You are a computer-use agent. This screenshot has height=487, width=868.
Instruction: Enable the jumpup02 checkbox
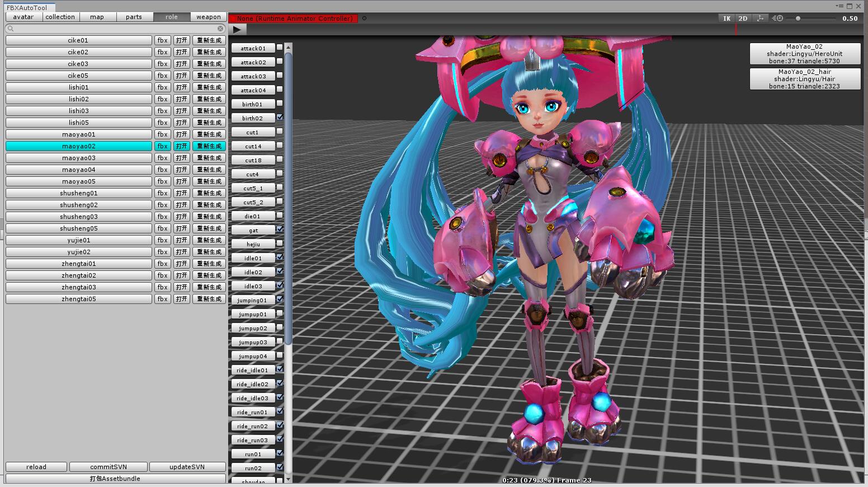pyautogui.click(x=280, y=327)
